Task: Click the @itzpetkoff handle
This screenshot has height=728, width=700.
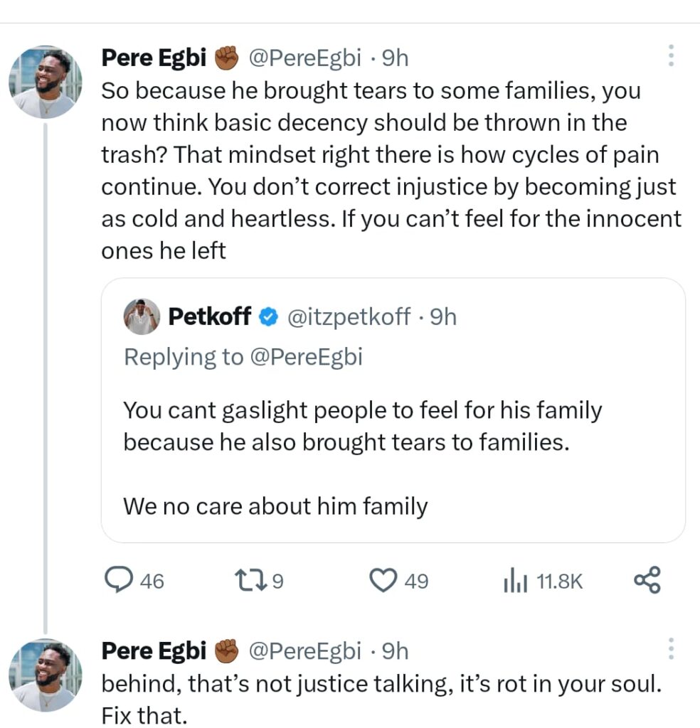Action: click(x=349, y=317)
